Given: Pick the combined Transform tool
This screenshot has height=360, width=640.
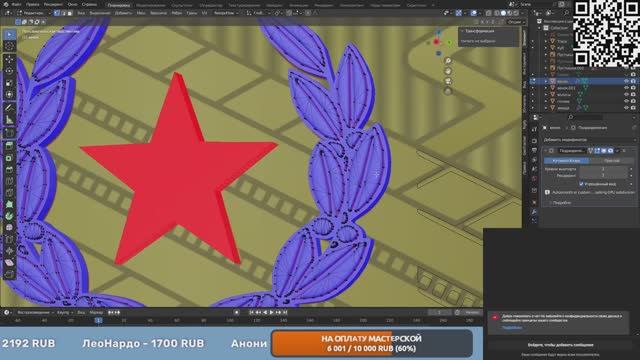Looking at the screenshot, I should (x=9, y=95).
